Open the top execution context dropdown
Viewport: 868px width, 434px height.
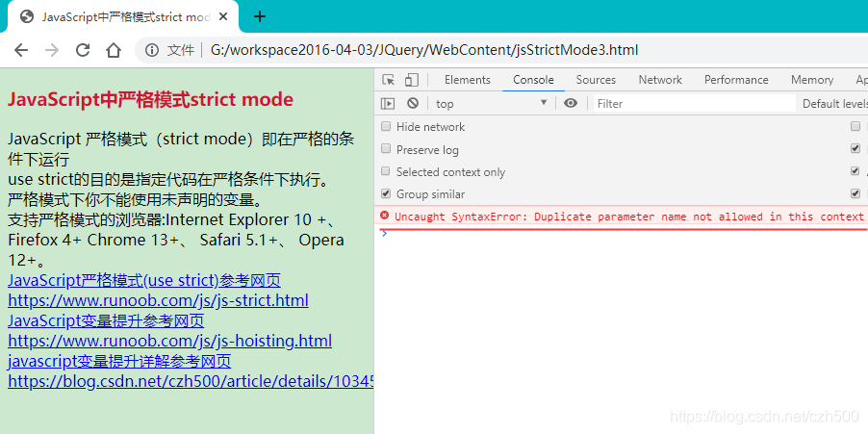point(491,104)
